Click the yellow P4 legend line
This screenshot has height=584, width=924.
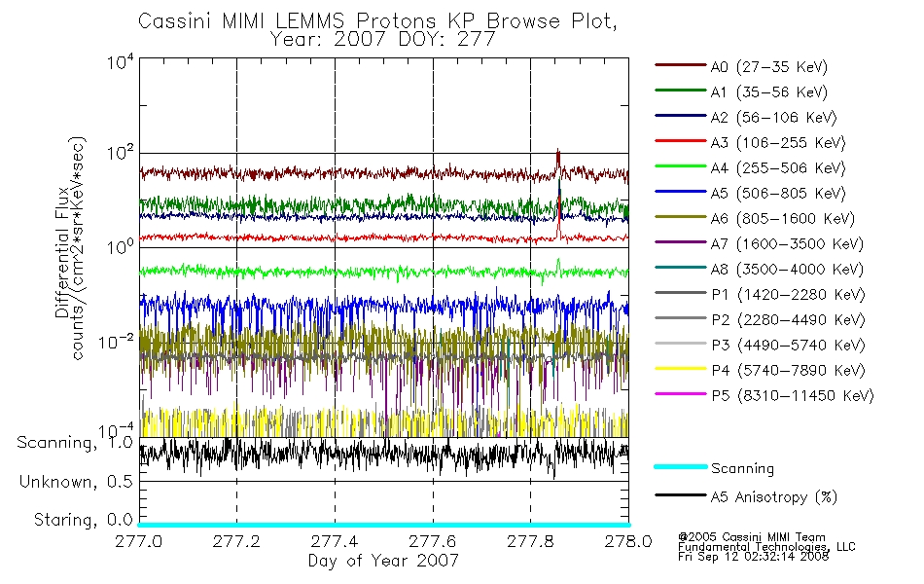(681, 369)
